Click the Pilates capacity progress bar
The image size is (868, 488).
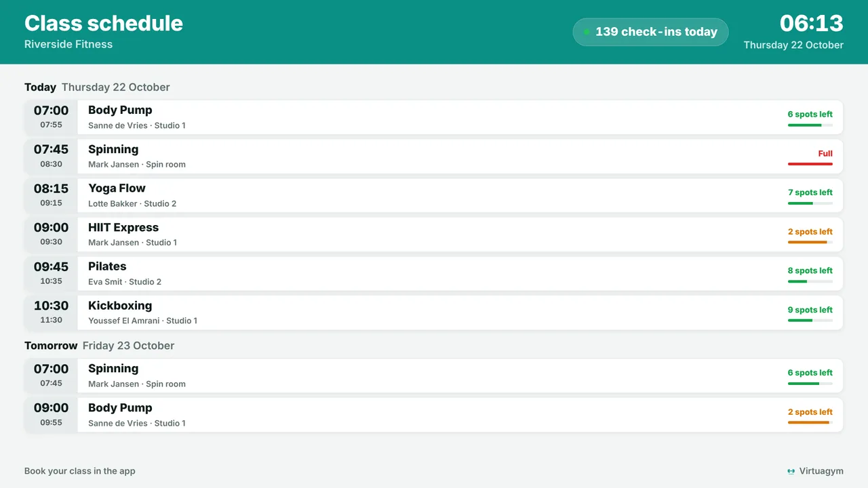(810, 281)
